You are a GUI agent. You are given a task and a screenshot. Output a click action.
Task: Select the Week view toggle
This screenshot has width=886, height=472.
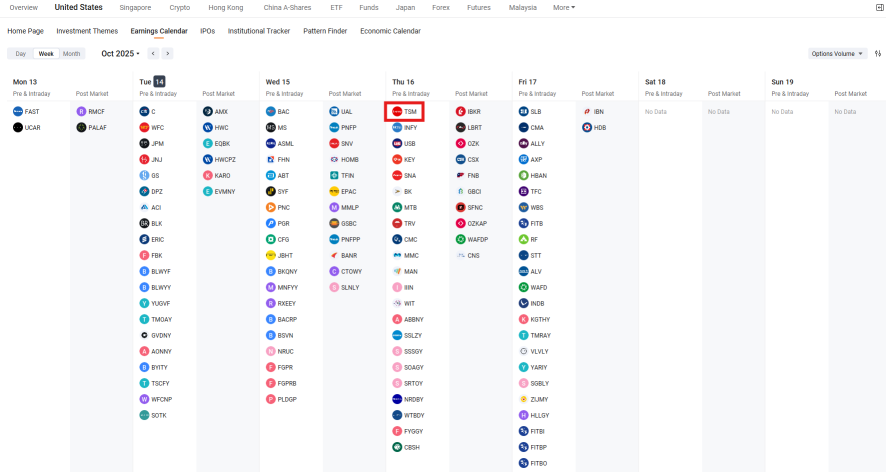pos(46,54)
